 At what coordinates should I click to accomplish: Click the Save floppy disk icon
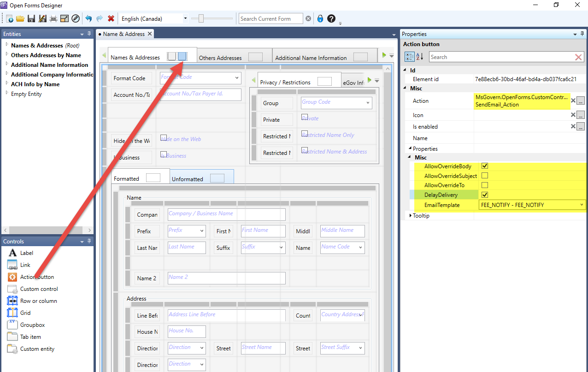[x=31, y=19]
